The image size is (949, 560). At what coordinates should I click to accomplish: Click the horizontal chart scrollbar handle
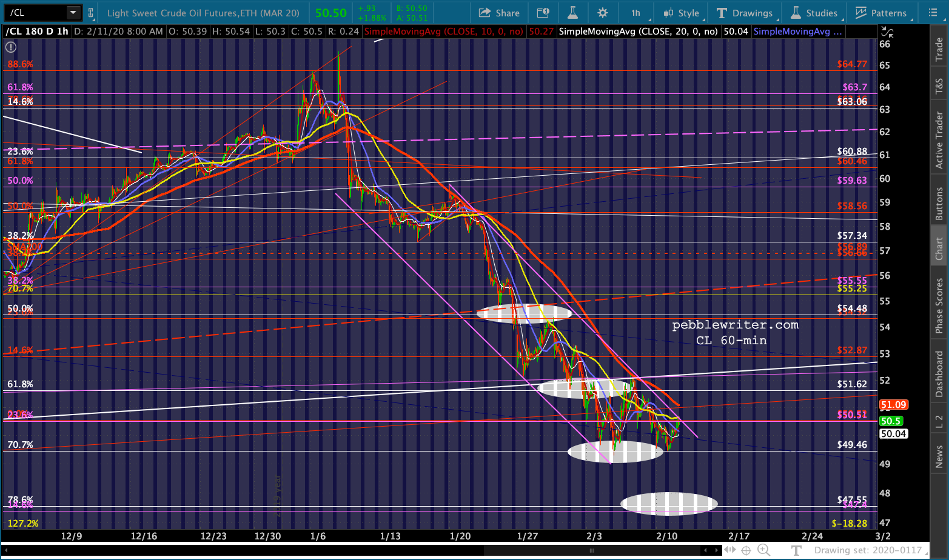coord(592,550)
